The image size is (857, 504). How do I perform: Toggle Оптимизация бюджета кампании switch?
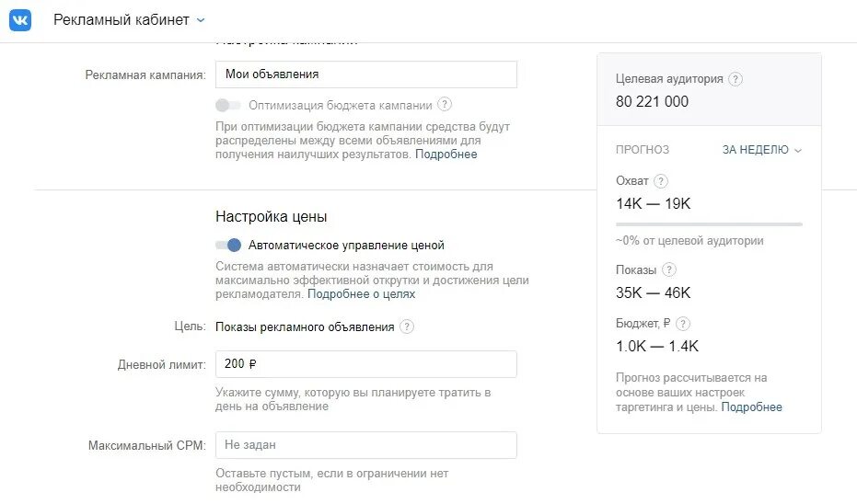(228, 105)
